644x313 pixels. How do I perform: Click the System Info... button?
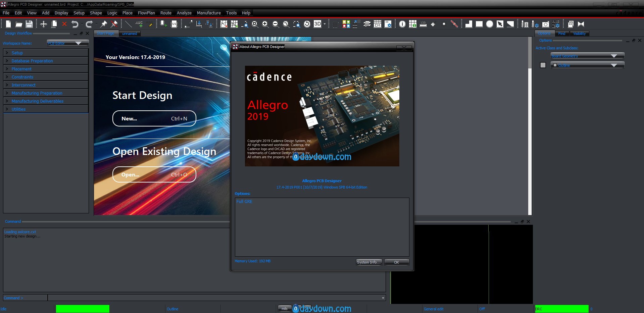click(x=369, y=262)
